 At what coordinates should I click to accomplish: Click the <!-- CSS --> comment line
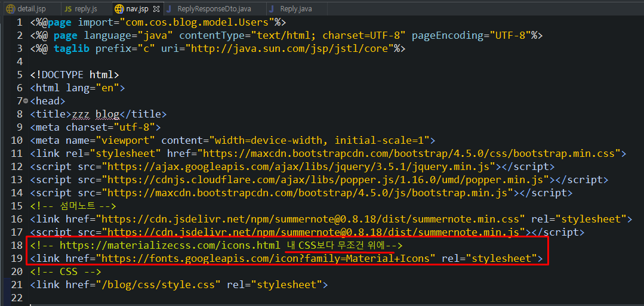(66, 272)
